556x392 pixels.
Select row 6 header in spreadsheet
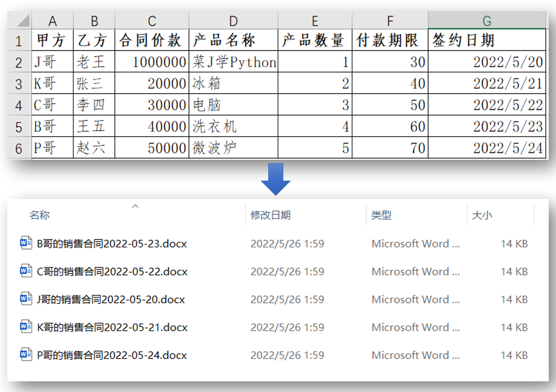19,148
